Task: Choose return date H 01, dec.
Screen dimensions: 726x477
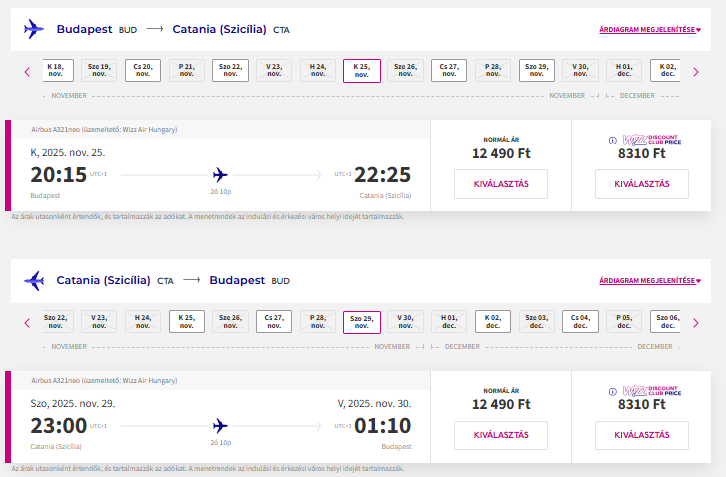Action: (x=449, y=321)
